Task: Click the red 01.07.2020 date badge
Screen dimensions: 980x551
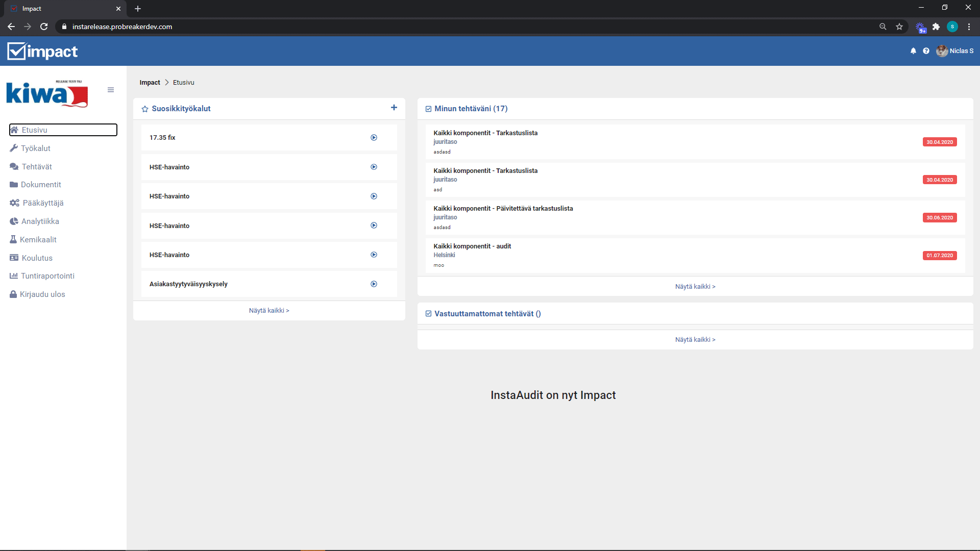Action: click(939, 256)
